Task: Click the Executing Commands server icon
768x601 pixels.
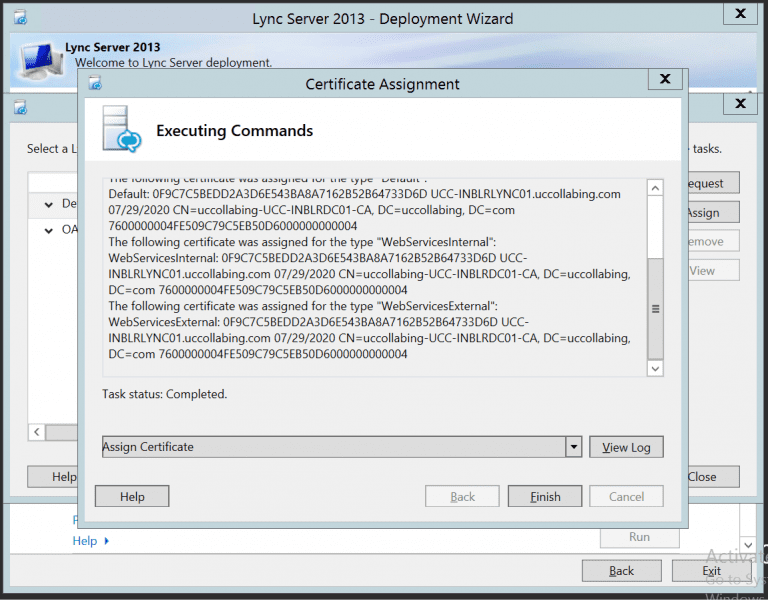Action: click(x=119, y=130)
